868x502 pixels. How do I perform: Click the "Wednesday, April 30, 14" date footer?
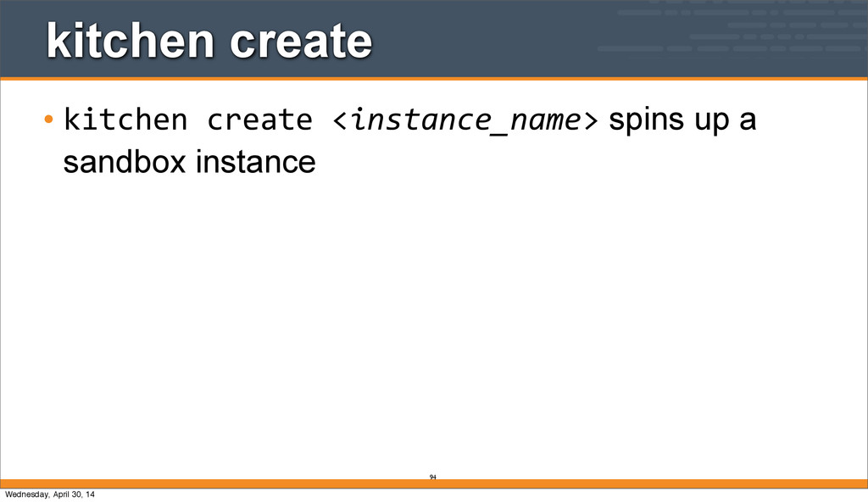point(50,494)
